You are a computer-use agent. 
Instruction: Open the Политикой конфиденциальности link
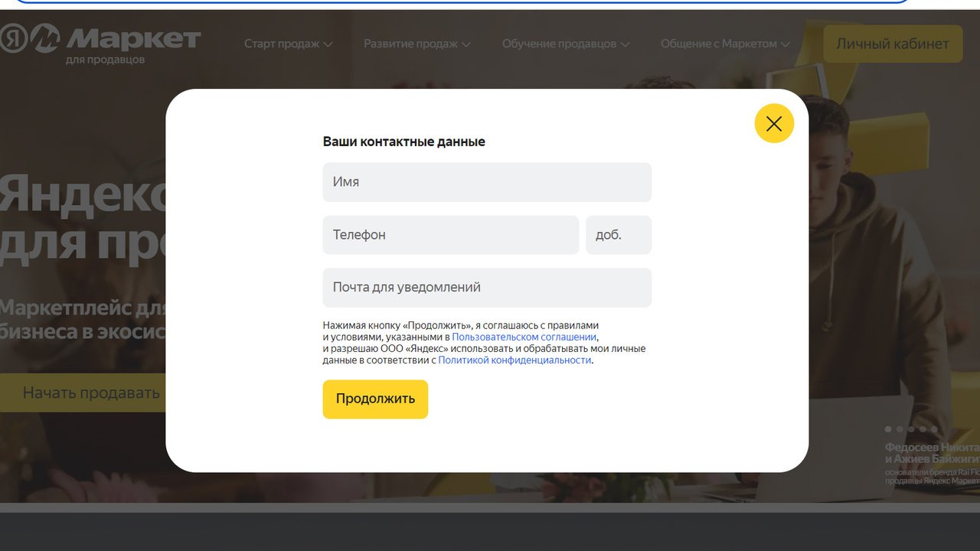[514, 360]
